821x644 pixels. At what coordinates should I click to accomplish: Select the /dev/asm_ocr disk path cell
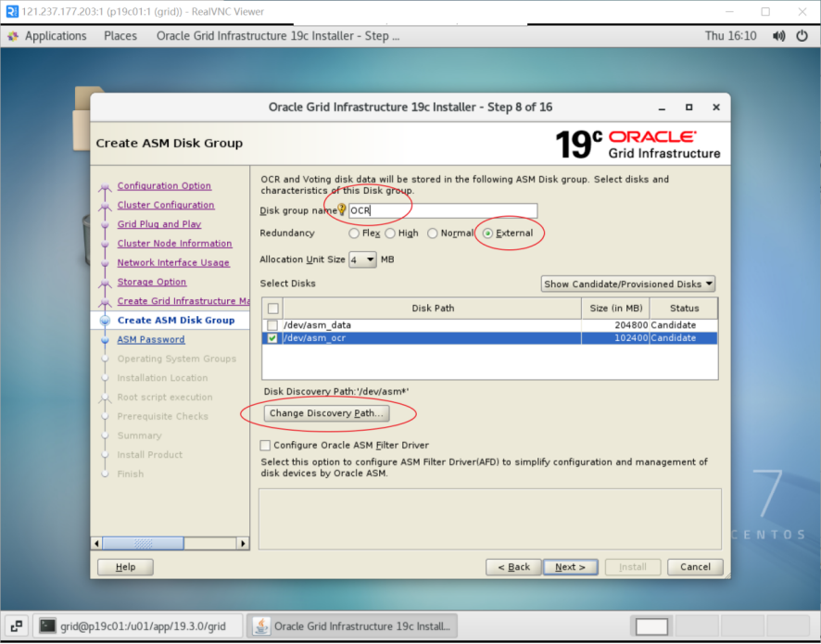(x=432, y=338)
